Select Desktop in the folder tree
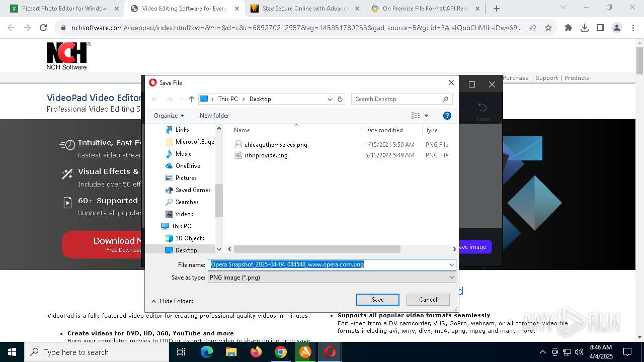The height and width of the screenshot is (362, 644). coord(186,250)
